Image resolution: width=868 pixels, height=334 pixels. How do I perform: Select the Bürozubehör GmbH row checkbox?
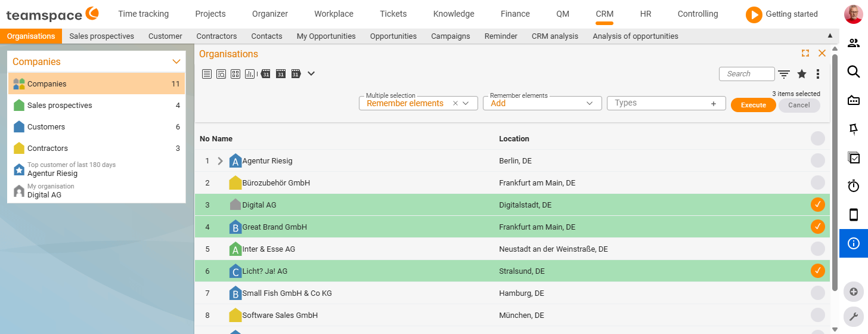(818, 183)
